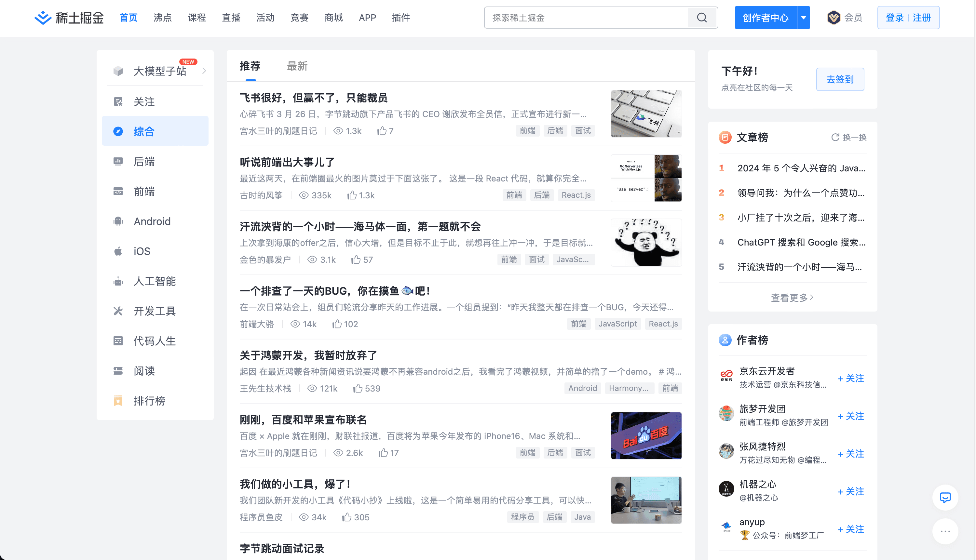976x560 pixels.
Task: Click the 大模型子站 cube icon
Action: [118, 71]
